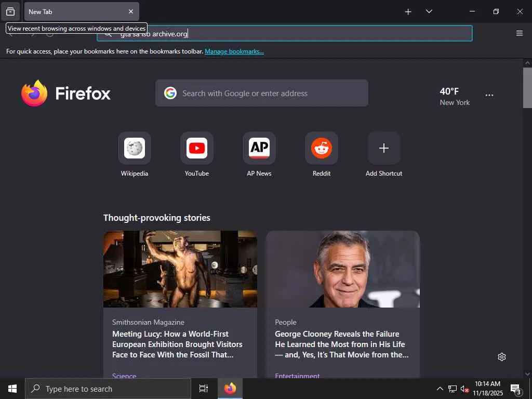Click the search magnifier in address bar

(108, 34)
